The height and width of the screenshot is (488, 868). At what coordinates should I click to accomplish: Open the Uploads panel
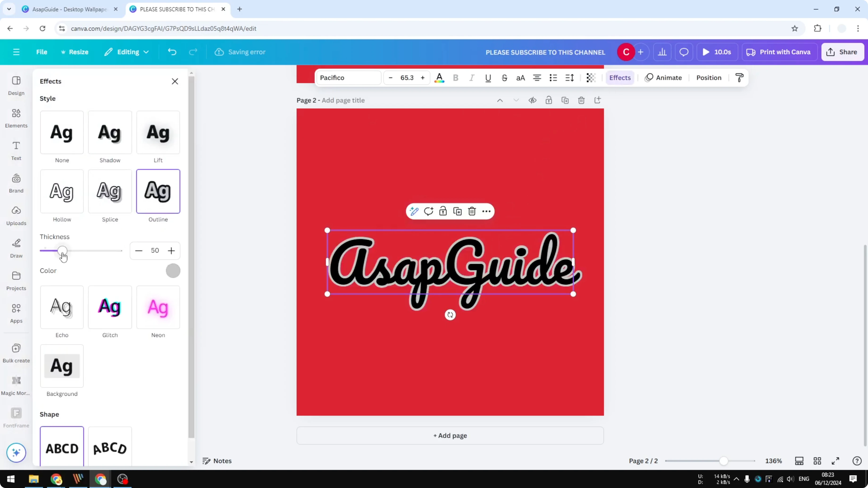pos(16,215)
